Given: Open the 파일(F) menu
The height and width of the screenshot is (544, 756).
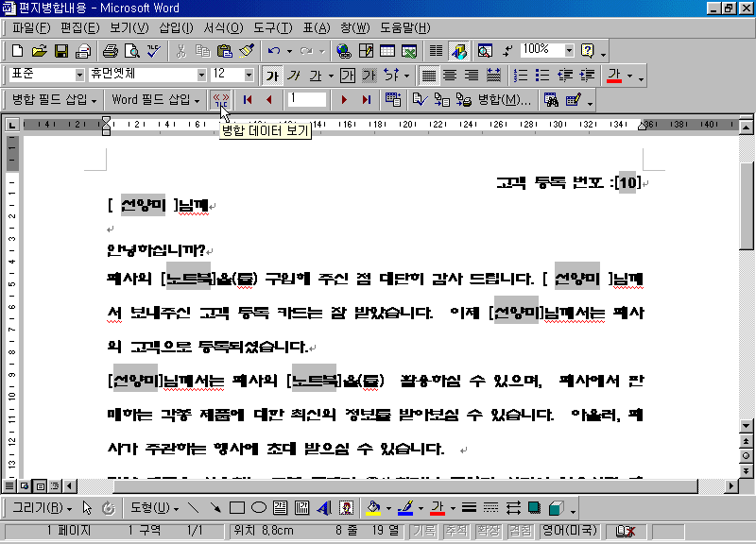Looking at the screenshot, I should (x=31, y=28).
